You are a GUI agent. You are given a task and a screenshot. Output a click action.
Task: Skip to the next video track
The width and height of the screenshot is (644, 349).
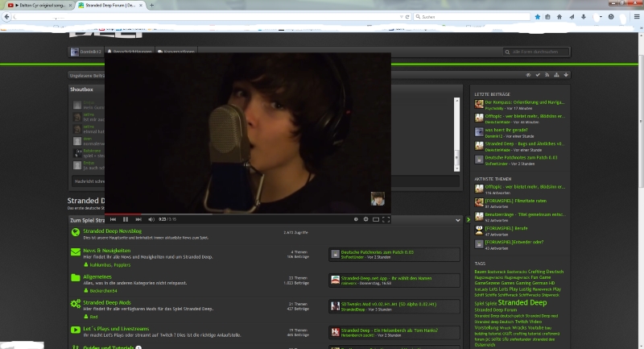(138, 219)
